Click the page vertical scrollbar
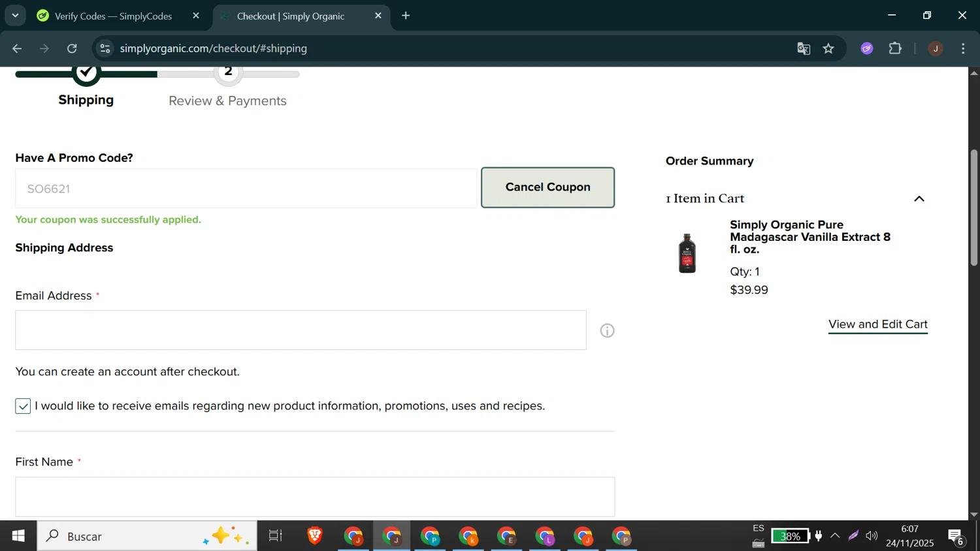 [974, 208]
